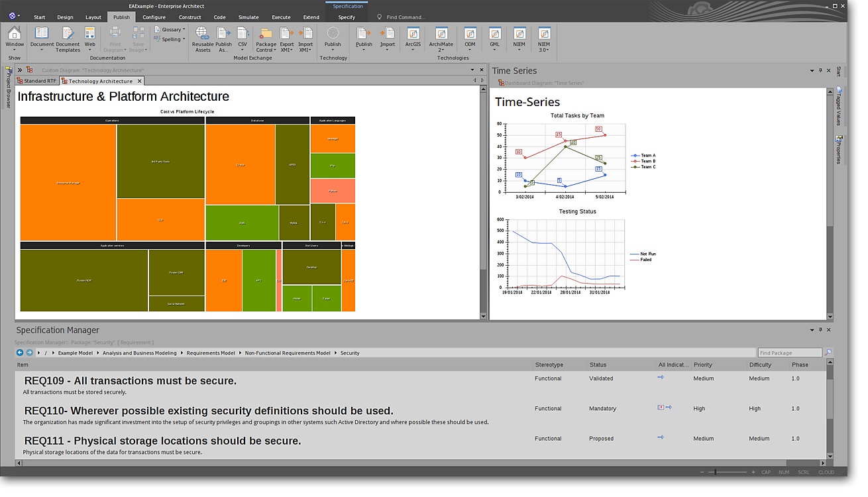
Task: Click the Find Package input field
Action: point(790,353)
